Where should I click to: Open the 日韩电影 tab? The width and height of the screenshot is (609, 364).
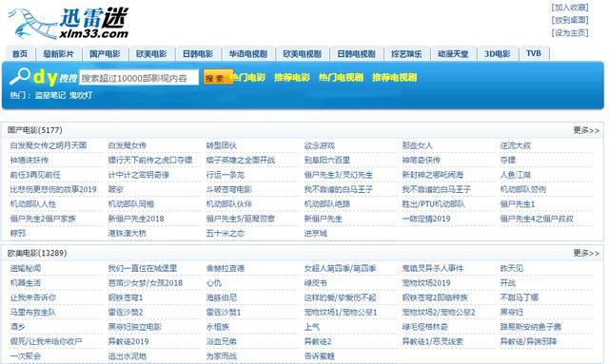point(198,54)
